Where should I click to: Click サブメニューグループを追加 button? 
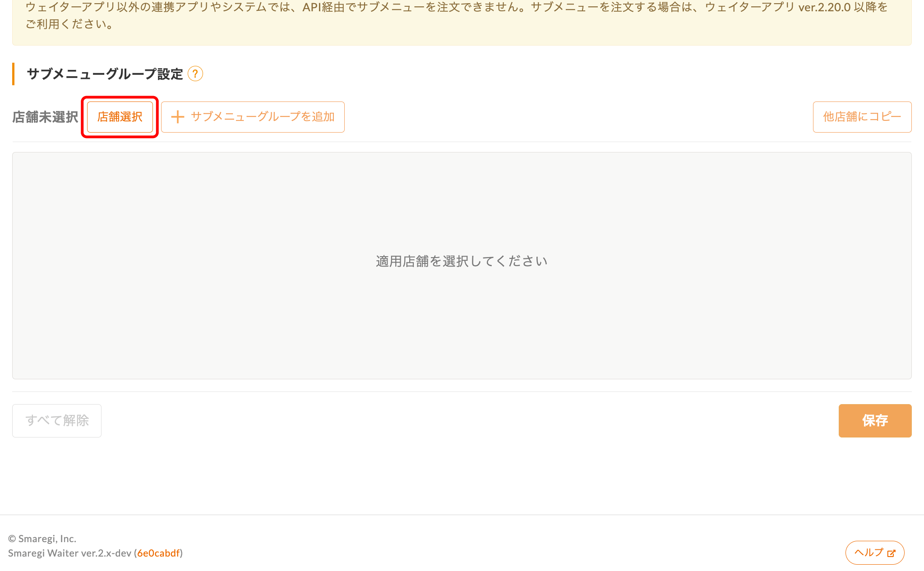coord(253,117)
